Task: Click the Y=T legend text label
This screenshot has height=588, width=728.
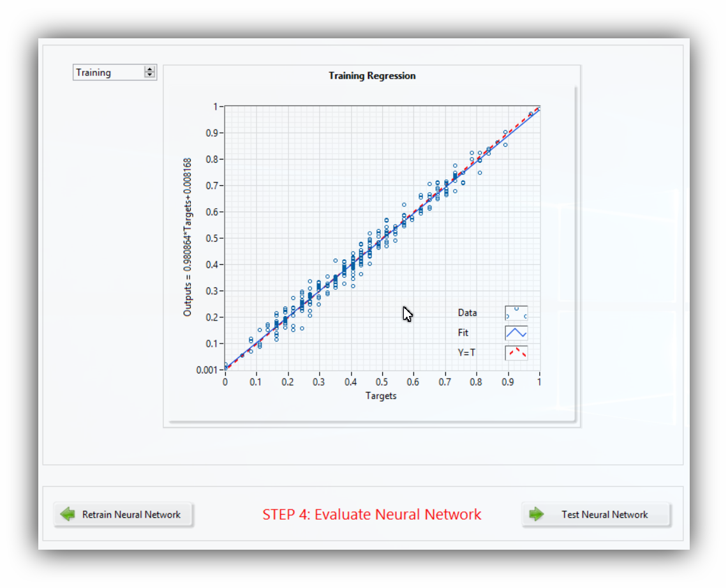Action: point(466,352)
